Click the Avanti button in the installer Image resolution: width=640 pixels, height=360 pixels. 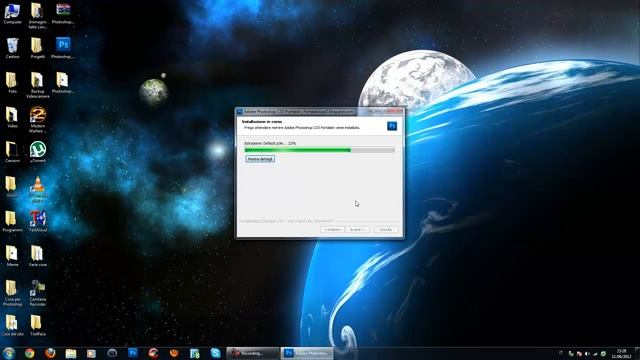358,229
